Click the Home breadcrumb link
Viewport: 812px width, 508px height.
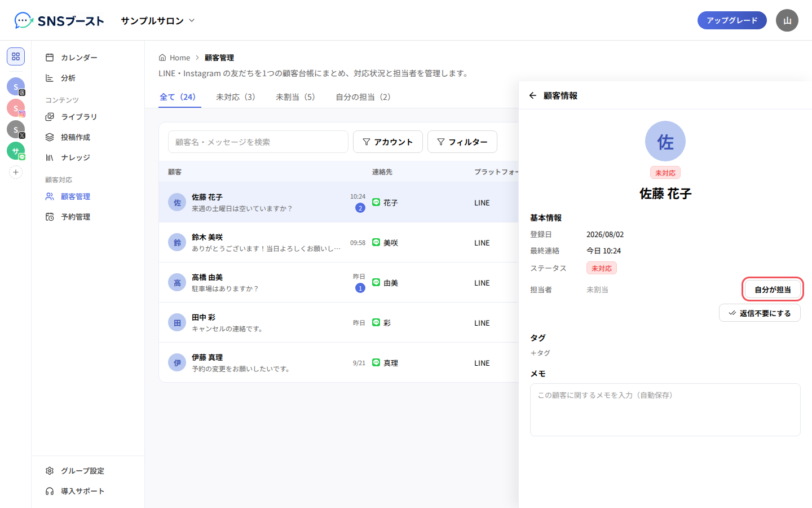click(x=174, y=58)
